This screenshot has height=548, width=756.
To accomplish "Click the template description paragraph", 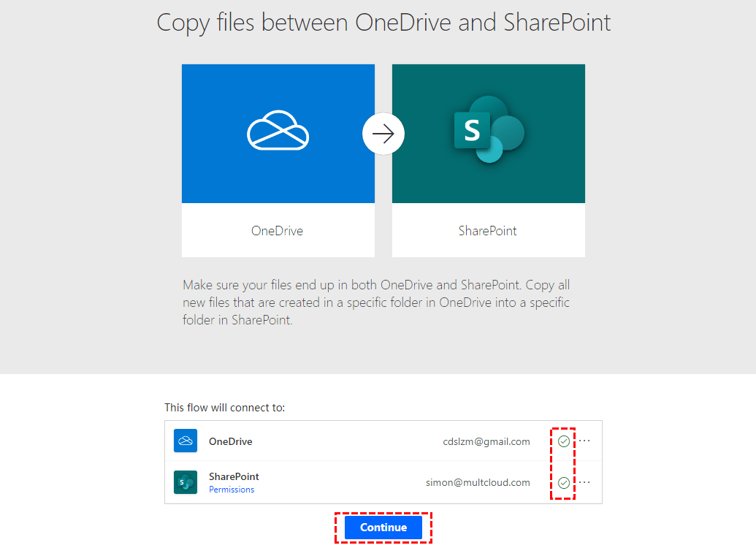I will 376,302.
